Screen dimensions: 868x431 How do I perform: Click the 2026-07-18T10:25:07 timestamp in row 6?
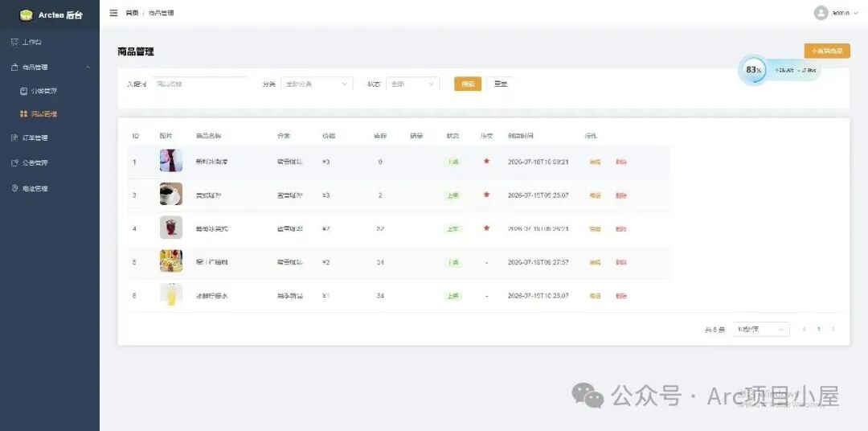click(x=538, y=296)
